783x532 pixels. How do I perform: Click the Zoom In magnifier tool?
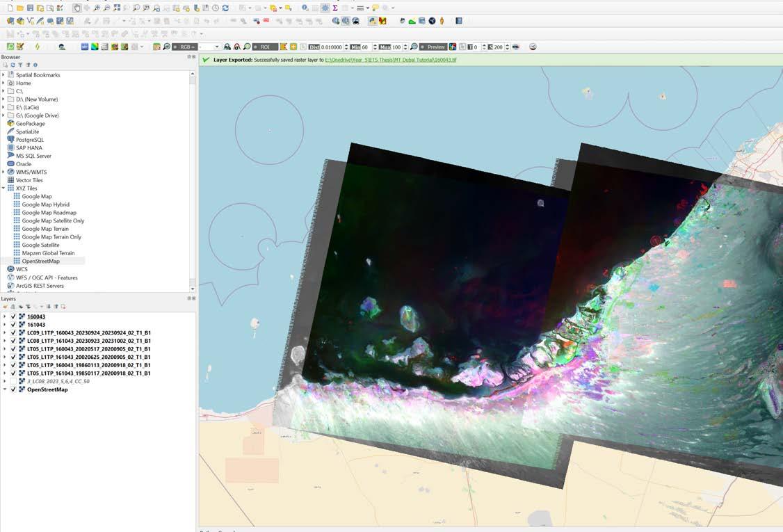97,8
